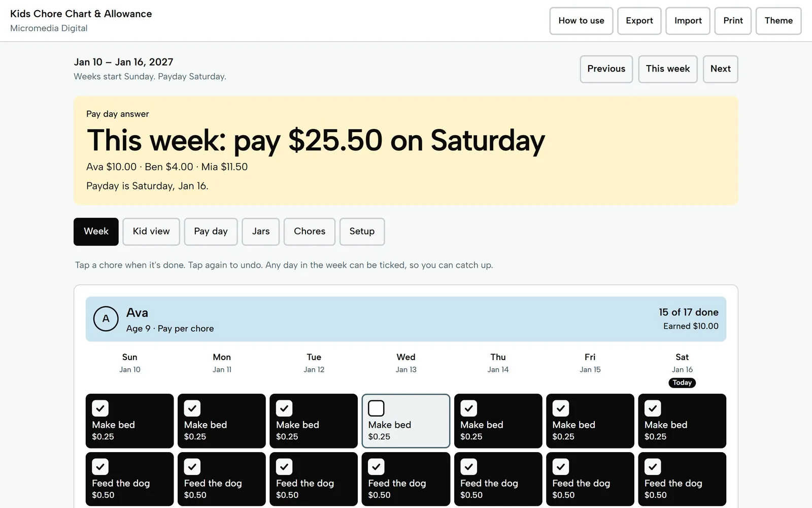This screenshot has width=812, height=508.
Task: Toggle Thursday Feed the dog chore
Action: coord(498,479)
